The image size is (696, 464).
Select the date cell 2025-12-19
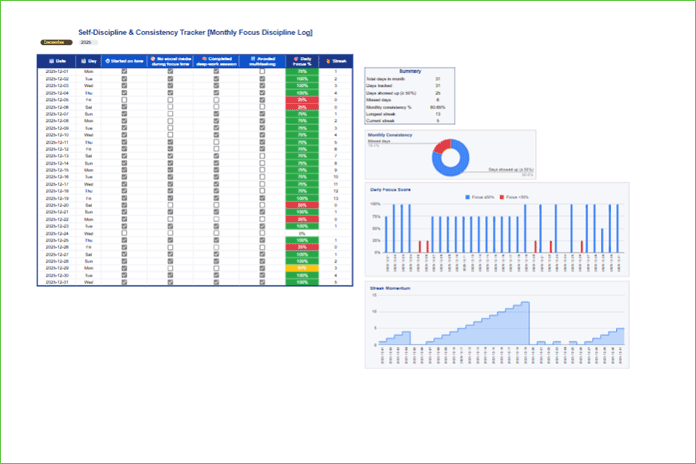tap(57, 198)
